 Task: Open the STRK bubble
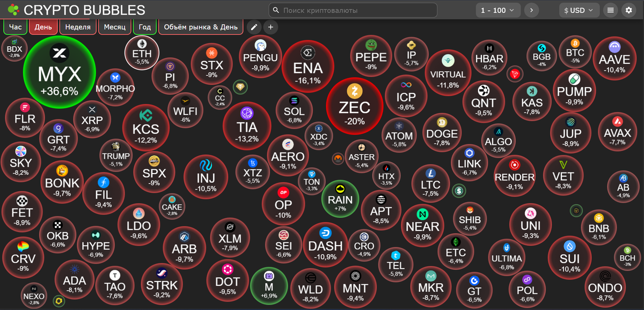coord(162,284)
